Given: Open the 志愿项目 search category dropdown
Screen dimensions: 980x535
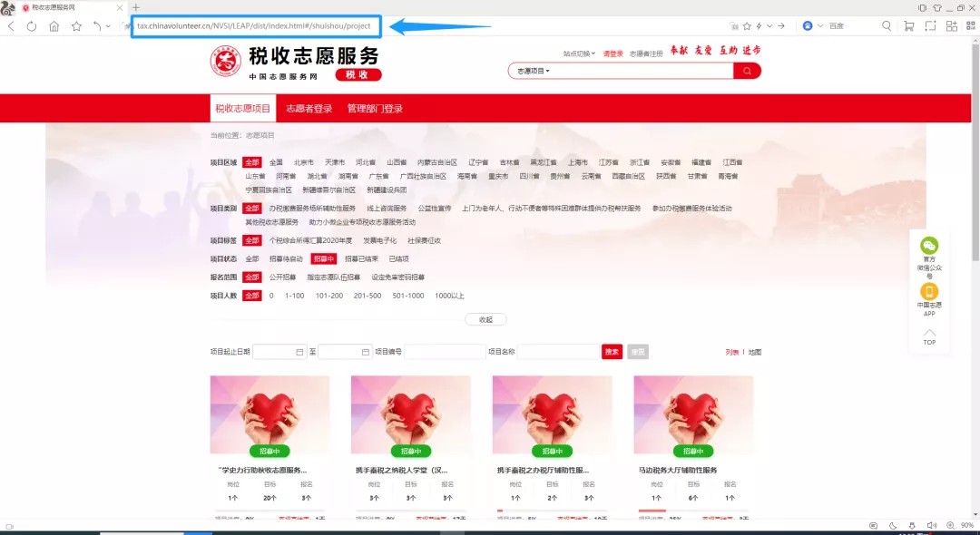Looking at the screenshot, I should point(532,71).
